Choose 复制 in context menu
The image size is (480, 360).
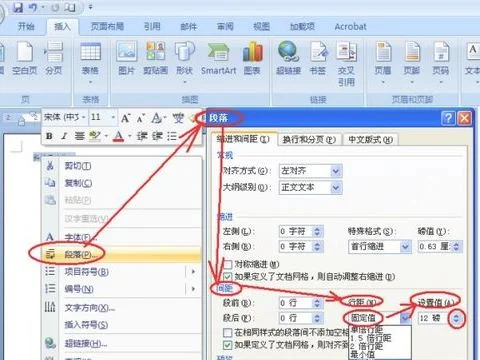click(122, 183)
